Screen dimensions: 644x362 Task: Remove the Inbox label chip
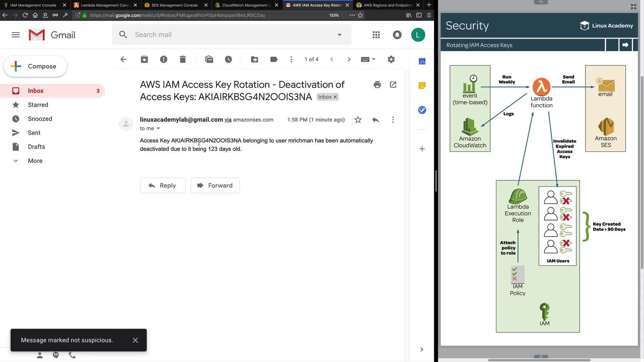point(335,97)
